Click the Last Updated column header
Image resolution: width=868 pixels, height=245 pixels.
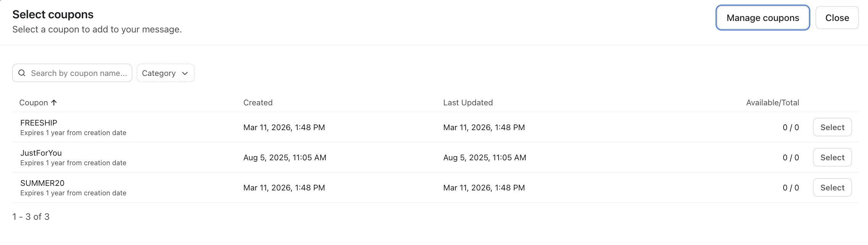pos(468,103)
